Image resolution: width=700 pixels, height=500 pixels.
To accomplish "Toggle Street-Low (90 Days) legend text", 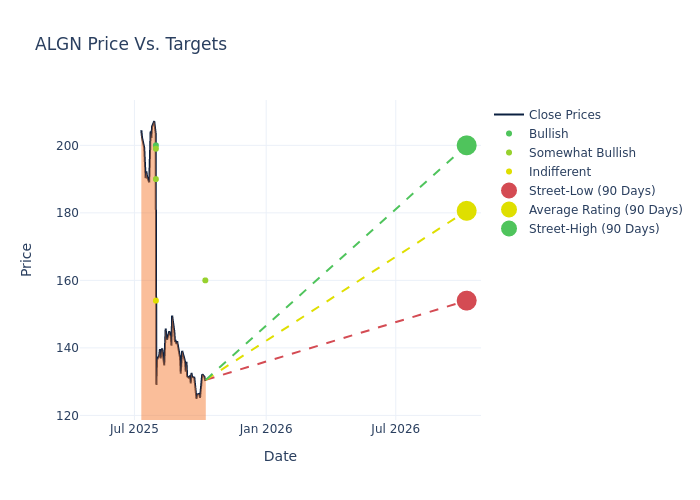I will point(592,191).
